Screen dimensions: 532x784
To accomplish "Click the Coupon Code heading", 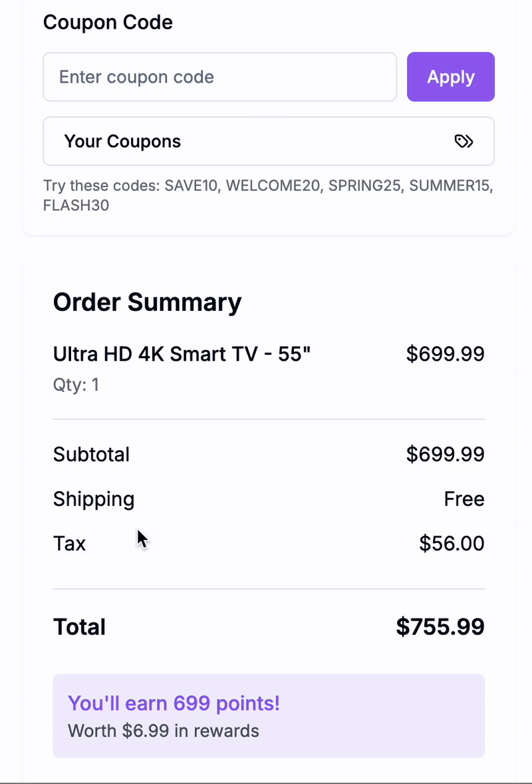I will tap(107, 22).
